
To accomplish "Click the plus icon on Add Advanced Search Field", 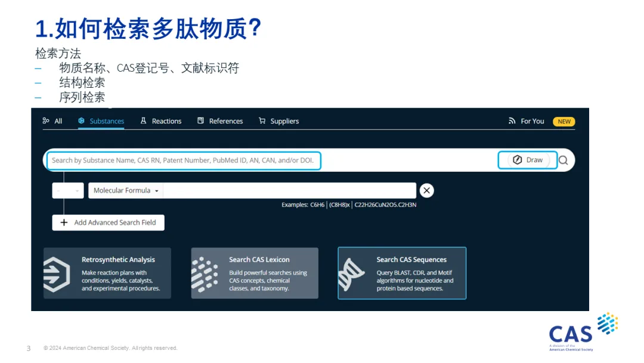I will pyautogui.click(x=64, y=223).
